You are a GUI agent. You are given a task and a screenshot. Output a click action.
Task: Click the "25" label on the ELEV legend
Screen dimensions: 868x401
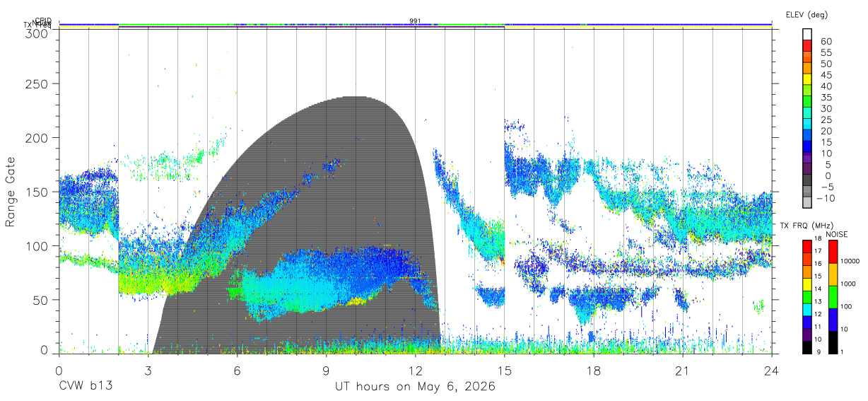[826, 120]
